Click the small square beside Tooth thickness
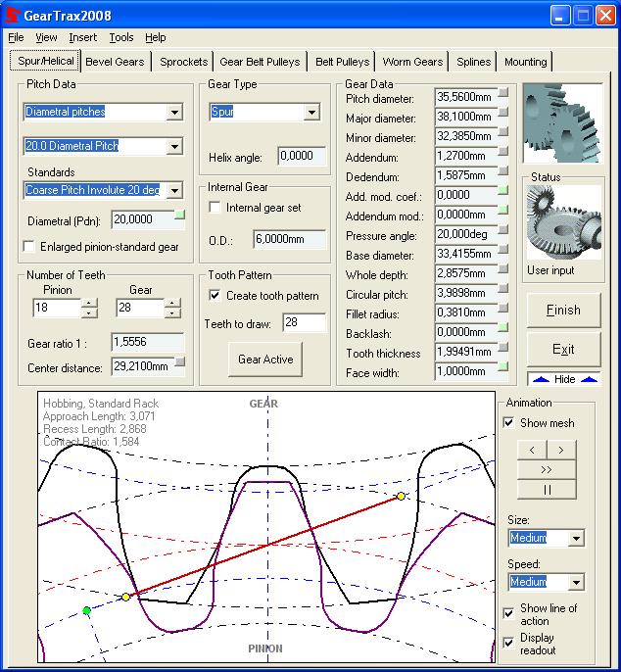621x672 pixels. (503, 347)
